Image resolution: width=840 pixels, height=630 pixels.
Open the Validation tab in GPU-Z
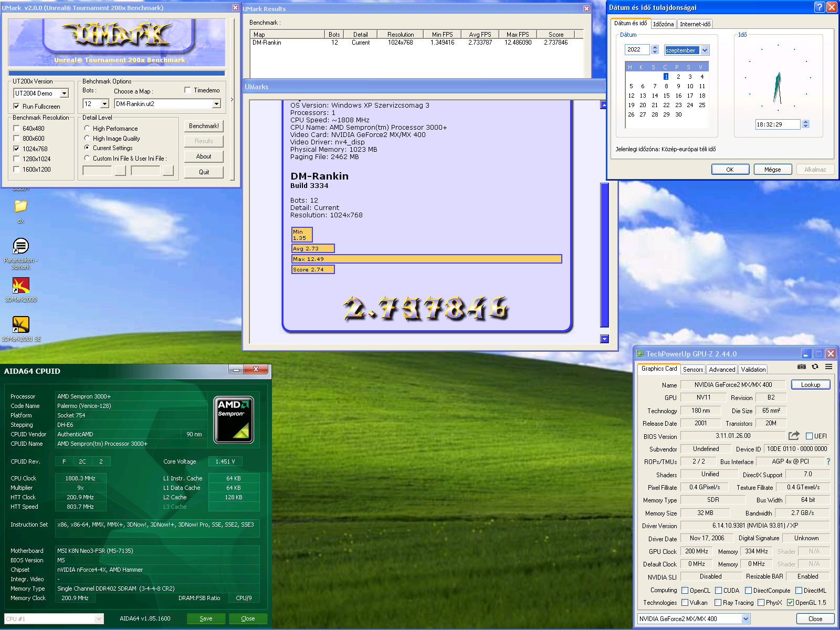point(753,370)
